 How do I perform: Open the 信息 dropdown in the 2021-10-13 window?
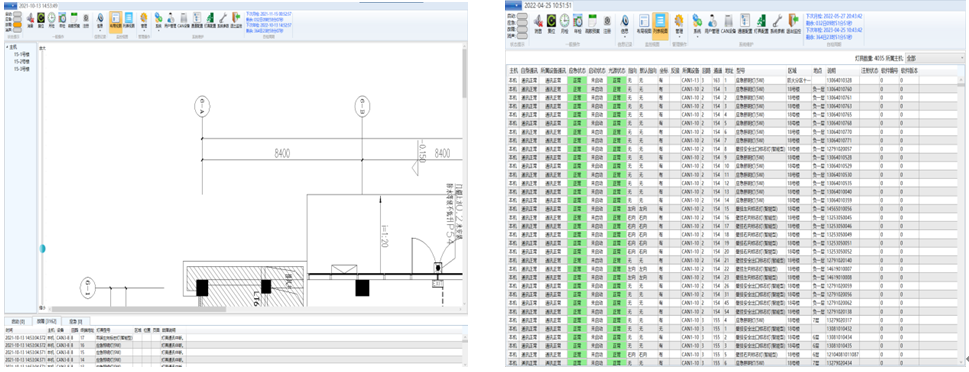[x=99, y=21]
